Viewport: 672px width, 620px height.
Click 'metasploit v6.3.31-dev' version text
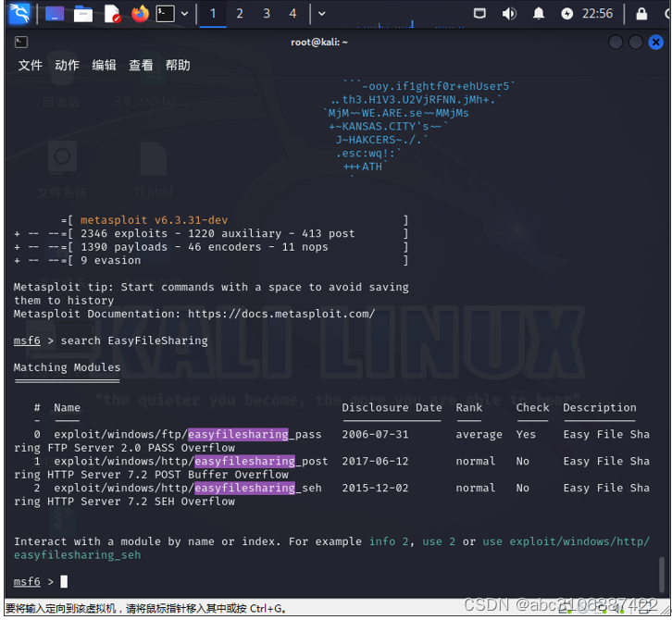tap(155, 220)
